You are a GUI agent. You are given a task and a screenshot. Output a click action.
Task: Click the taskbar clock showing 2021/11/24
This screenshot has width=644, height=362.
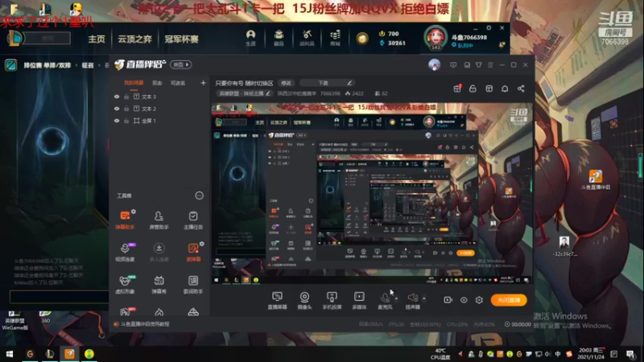pyautogui.click(x=592, y=353)
